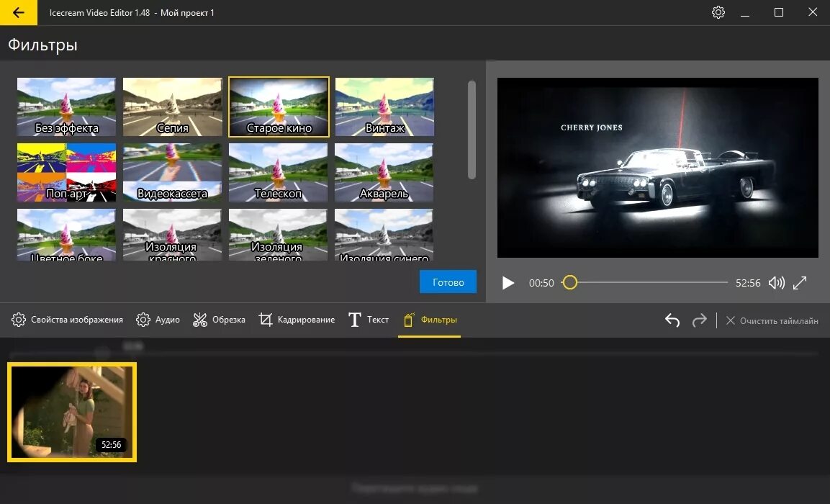Select the 52:56 clip on the timeline
This screenshot has height=504, width=830.
click(72, 412)
